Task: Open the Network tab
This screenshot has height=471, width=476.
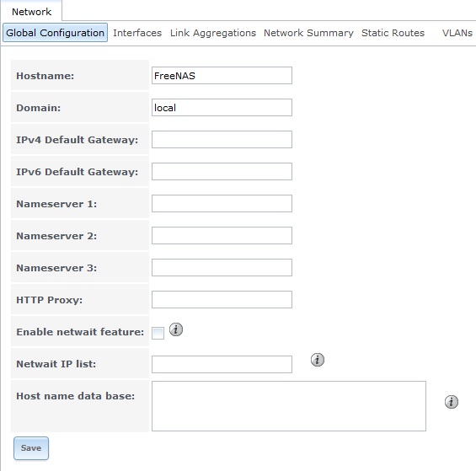Action: tap(31, 12)
